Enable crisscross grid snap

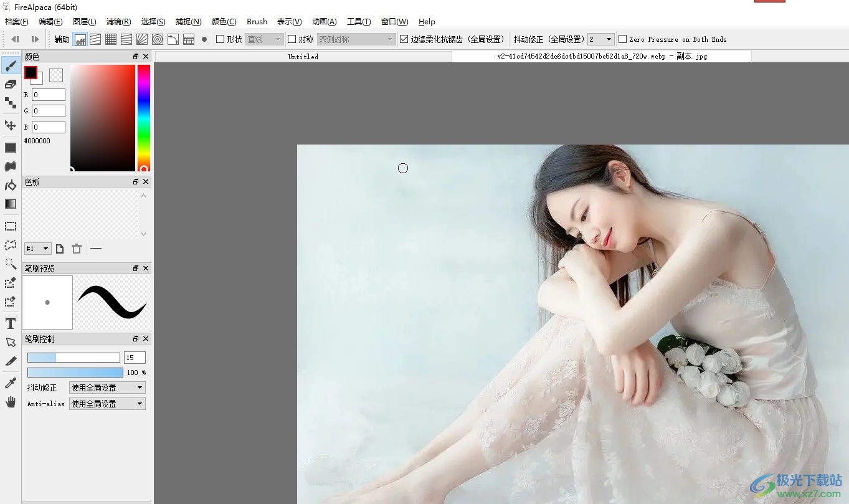pos(111,39)
